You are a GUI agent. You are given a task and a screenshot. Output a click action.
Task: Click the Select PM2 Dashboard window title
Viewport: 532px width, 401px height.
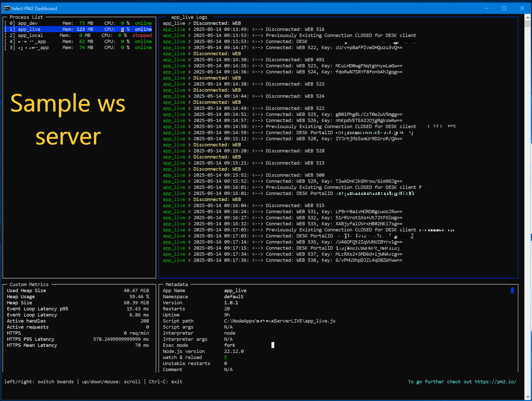coord(34,8)
